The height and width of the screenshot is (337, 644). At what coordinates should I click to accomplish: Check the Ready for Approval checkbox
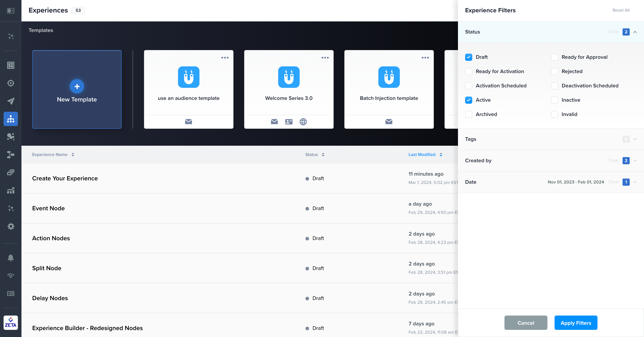[x=554, y=57]
